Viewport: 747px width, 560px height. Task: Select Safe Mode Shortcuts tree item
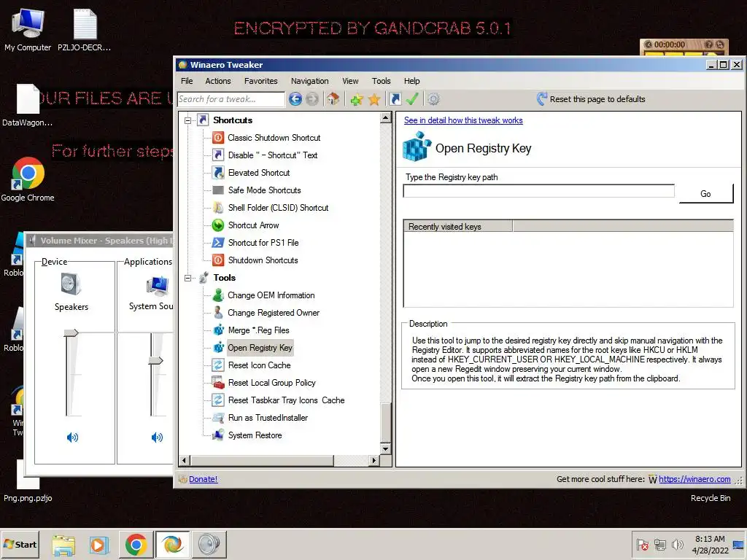(x=264, y=190)
